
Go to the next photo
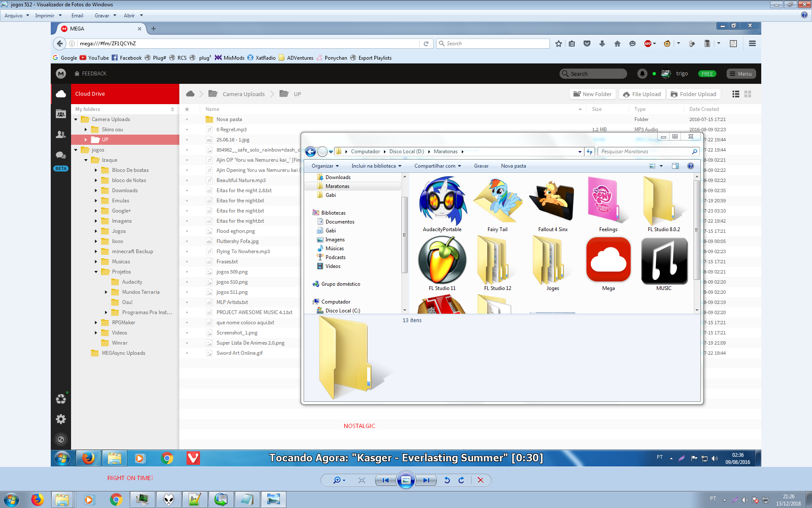426,480
